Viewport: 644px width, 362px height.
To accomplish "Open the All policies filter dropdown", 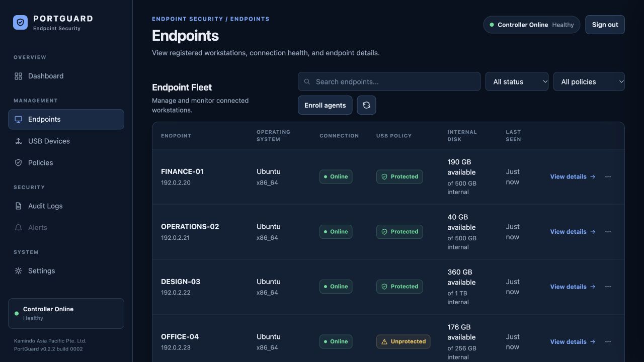I will [x=589, y=81].
